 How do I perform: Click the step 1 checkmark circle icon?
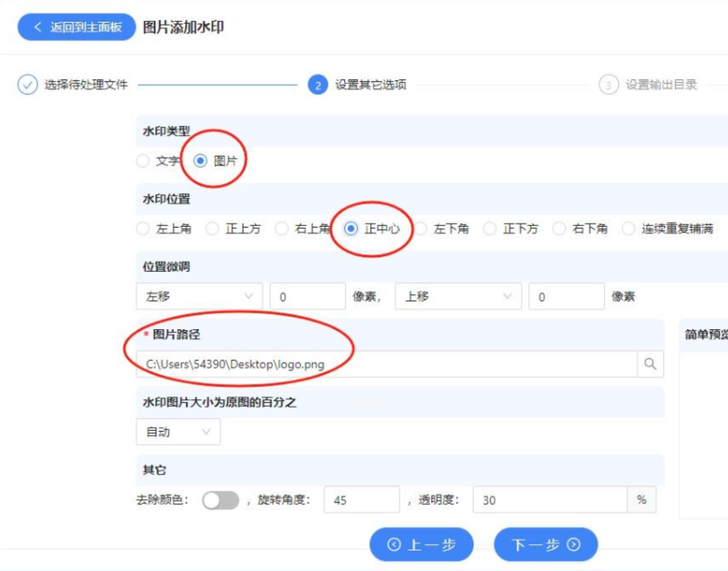[28, 85]
